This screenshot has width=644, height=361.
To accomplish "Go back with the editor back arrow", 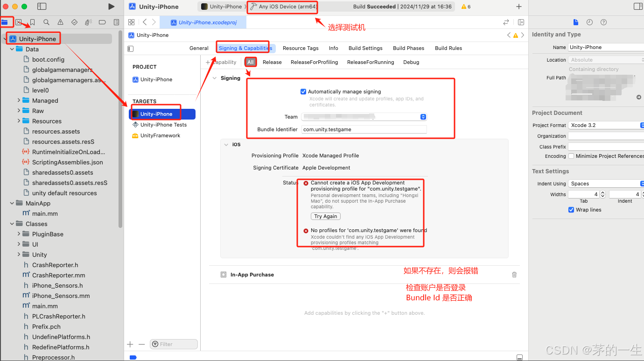I will (145, 22).
